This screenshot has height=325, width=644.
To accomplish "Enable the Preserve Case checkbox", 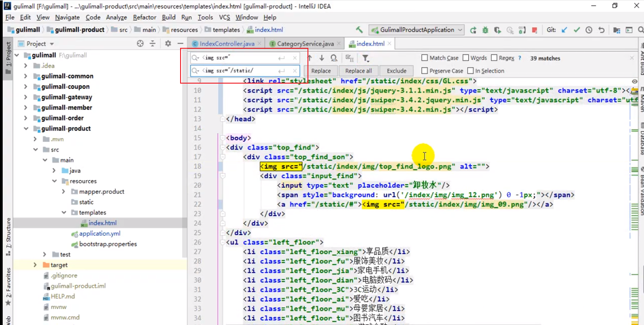I will tap(425, 71).
